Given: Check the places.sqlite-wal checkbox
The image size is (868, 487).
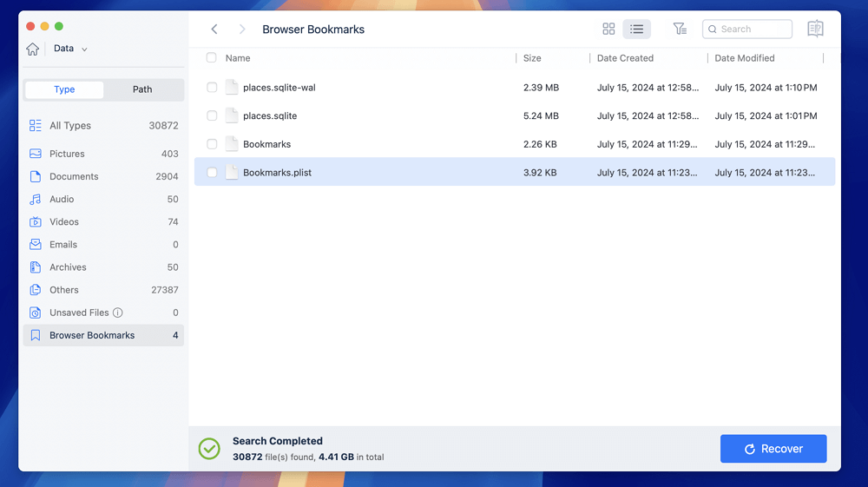Looking at the screenshot, I should (212, 88).
